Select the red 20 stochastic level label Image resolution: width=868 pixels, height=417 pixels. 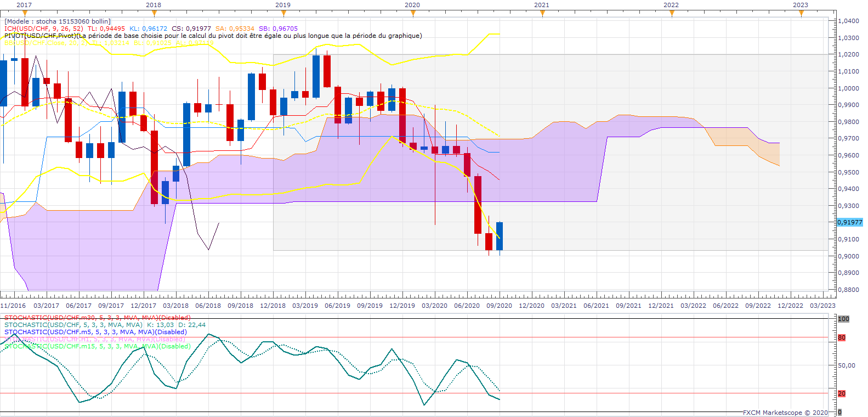(842, 393)
